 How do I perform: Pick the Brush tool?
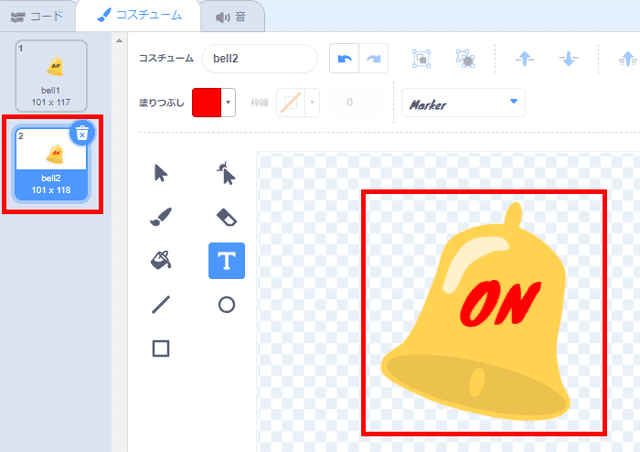point(160,217)
